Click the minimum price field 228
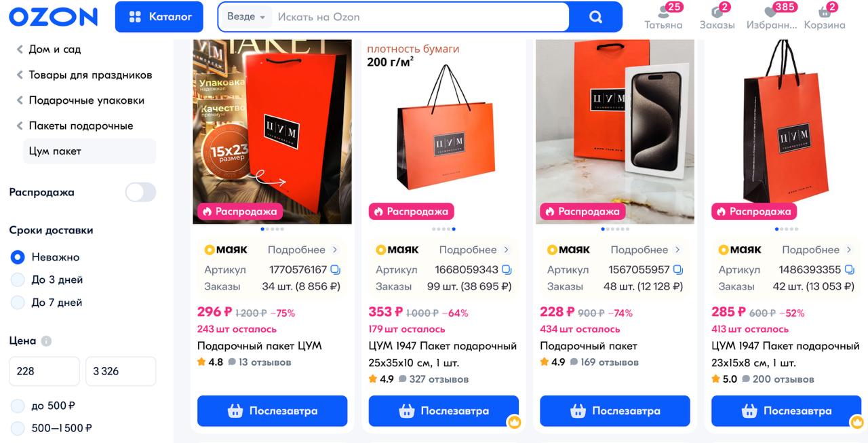 point(44,371)
